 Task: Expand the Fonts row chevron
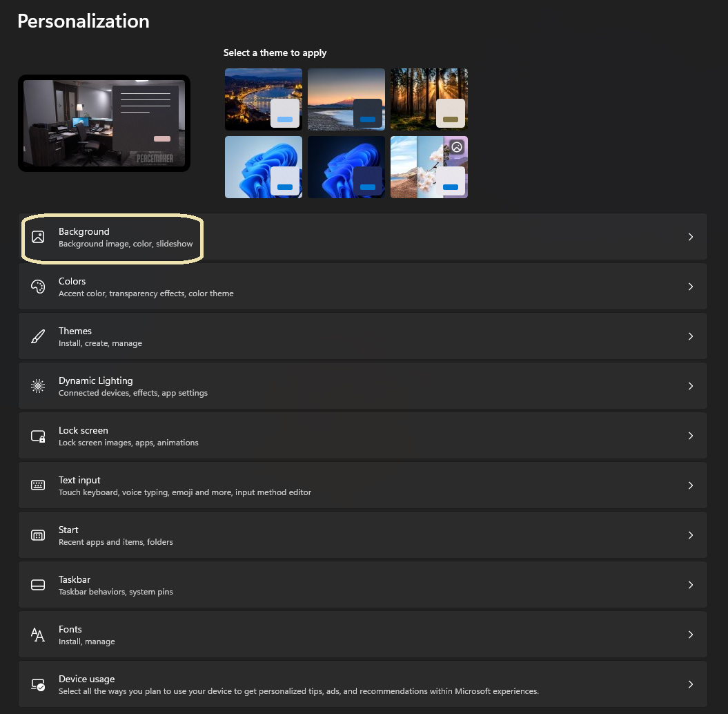tap(691, 634)
